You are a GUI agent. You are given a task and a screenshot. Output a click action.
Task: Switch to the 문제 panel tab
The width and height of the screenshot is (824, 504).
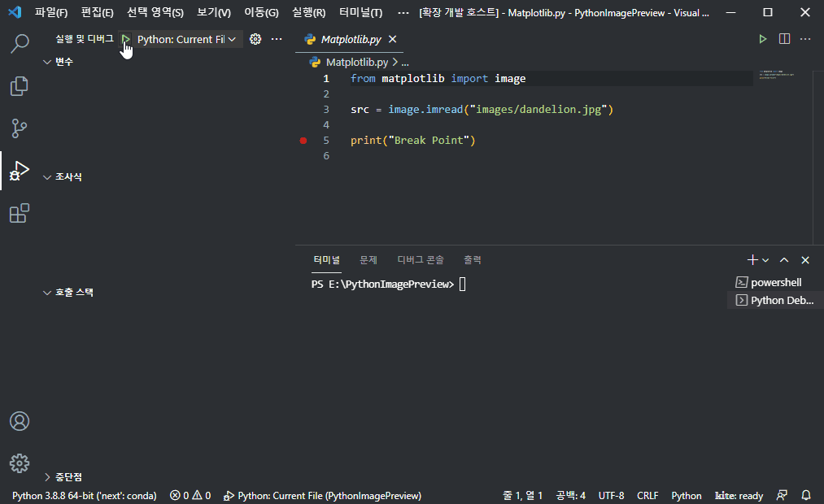click(x=368, y=260)
